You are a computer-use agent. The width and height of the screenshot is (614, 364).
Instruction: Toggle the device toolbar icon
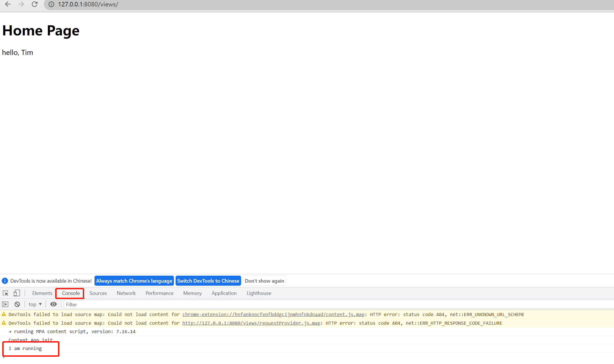(x=17, y=293)
